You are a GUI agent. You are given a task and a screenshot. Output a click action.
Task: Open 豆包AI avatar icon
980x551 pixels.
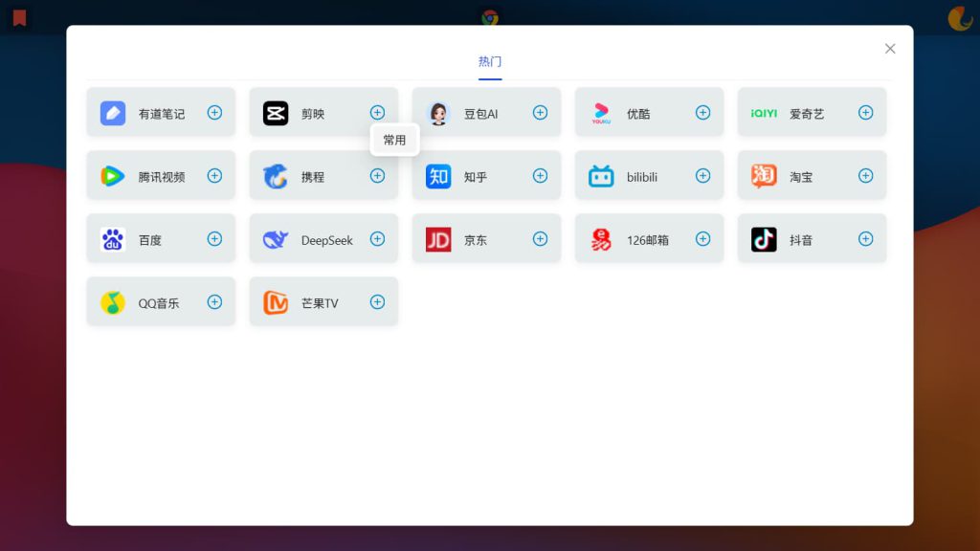tap(438, 112)
